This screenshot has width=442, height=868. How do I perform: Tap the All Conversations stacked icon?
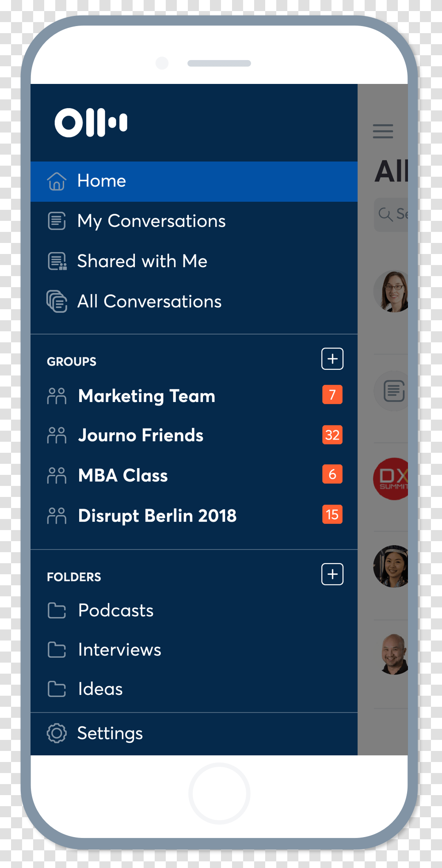click(57, 302)
